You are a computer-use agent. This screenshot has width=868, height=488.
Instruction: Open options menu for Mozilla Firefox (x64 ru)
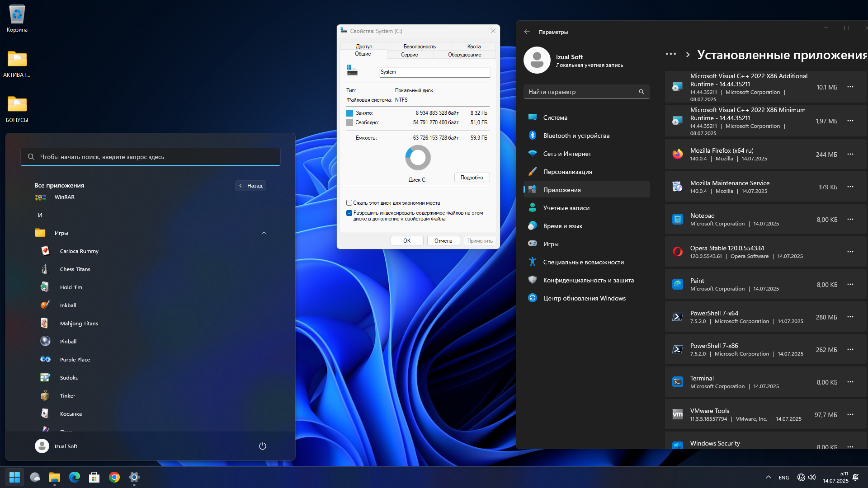850,154
